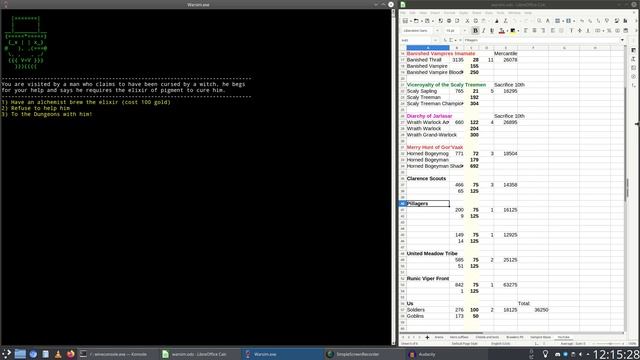Click Align Right icon in Calc

click(543, 31)
